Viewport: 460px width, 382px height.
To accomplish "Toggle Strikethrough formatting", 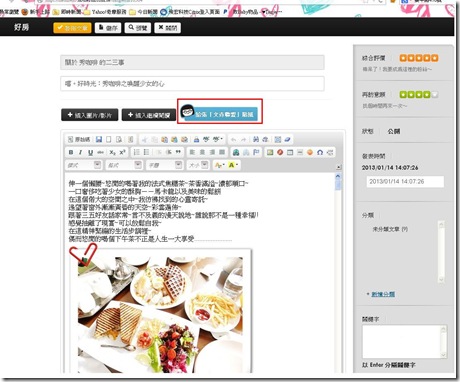I will point(100,152).
